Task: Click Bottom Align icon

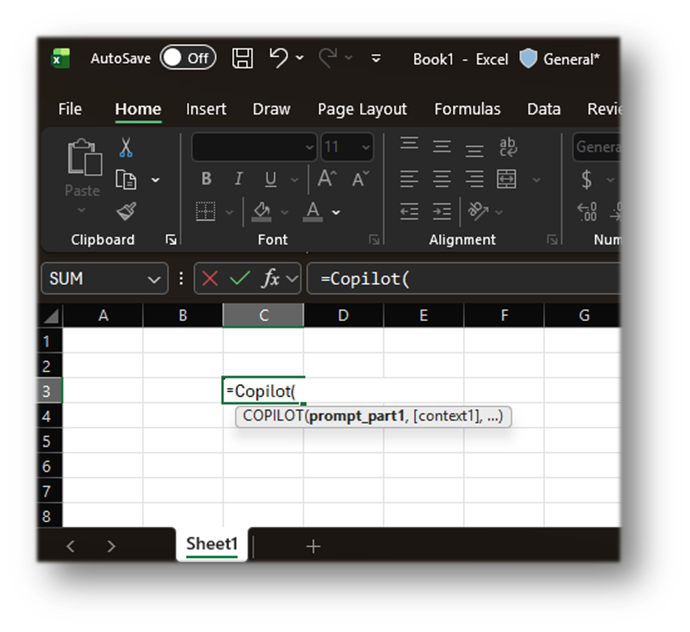Action: click(x=474, y=150)
